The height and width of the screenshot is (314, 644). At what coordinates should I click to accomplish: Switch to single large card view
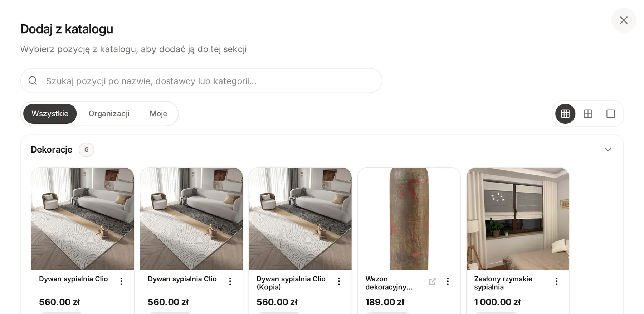(610, 114)
